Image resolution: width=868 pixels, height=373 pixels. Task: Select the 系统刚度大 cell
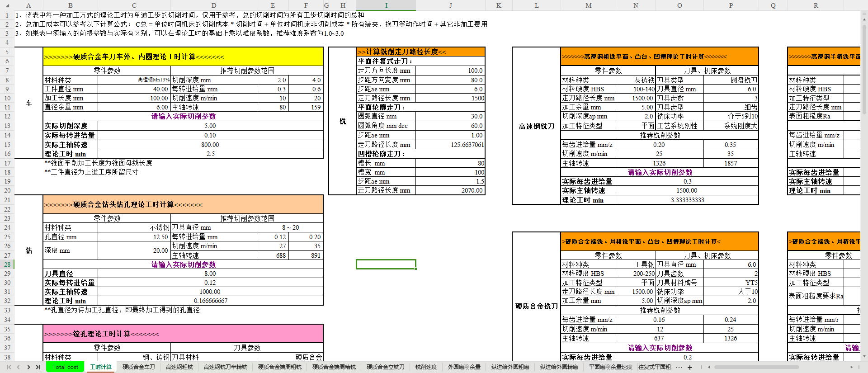[x=731, y=126]
